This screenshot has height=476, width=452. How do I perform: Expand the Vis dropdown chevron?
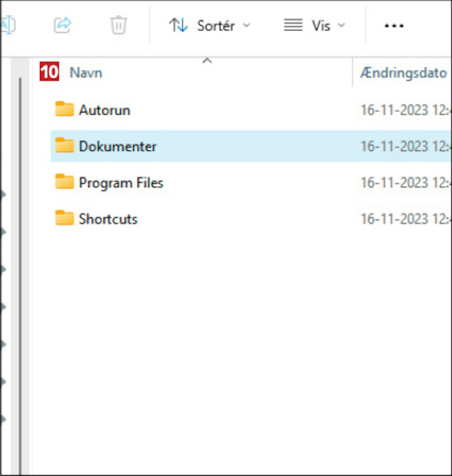pos(341,25)
